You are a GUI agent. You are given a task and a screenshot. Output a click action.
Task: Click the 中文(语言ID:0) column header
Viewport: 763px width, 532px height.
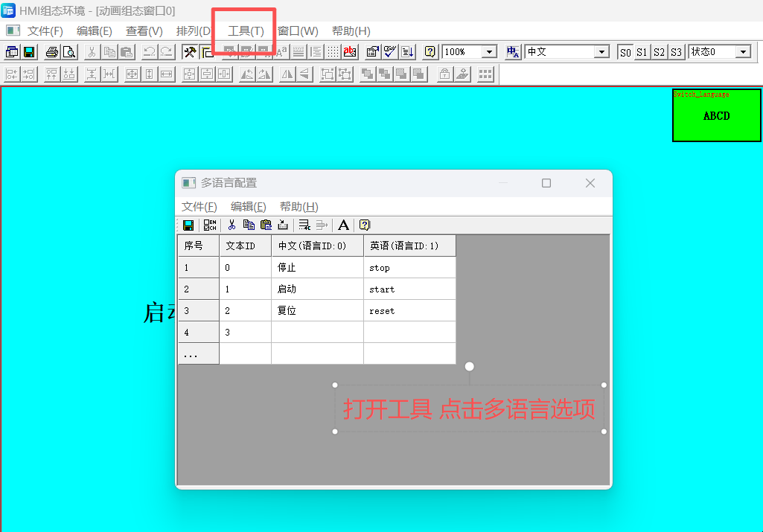click(317, 246)
